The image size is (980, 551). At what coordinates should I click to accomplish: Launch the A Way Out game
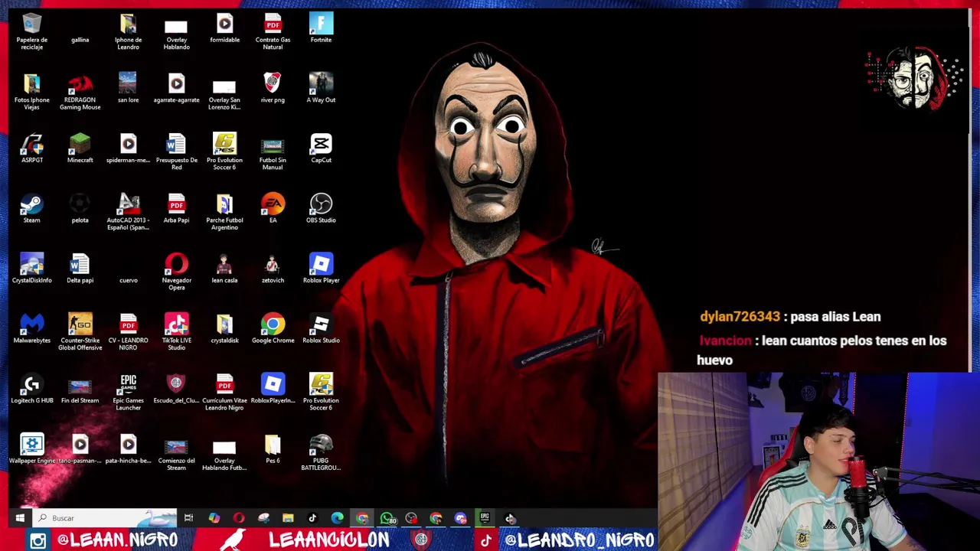pyautogui.click(x=321, y=89)
